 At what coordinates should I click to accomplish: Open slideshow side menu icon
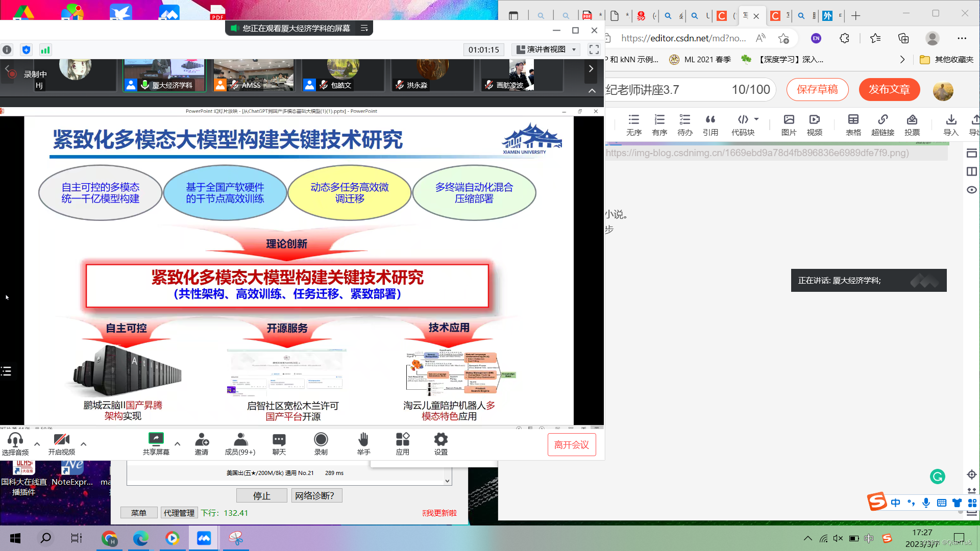[x=6, y=371]
